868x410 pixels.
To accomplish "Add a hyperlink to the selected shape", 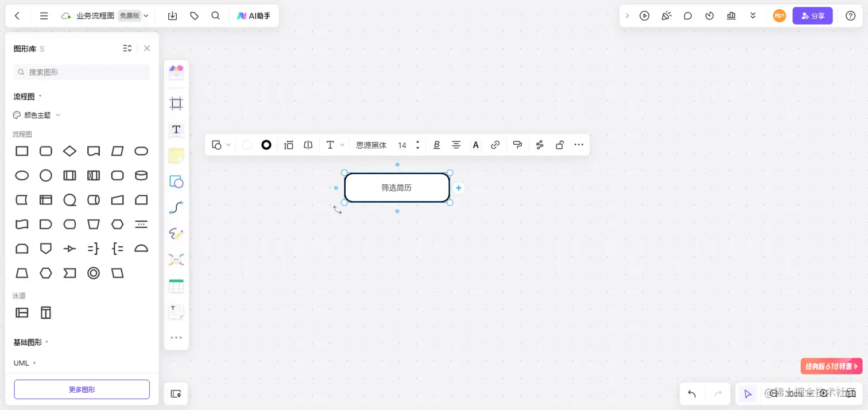I will tap(495, 145).
